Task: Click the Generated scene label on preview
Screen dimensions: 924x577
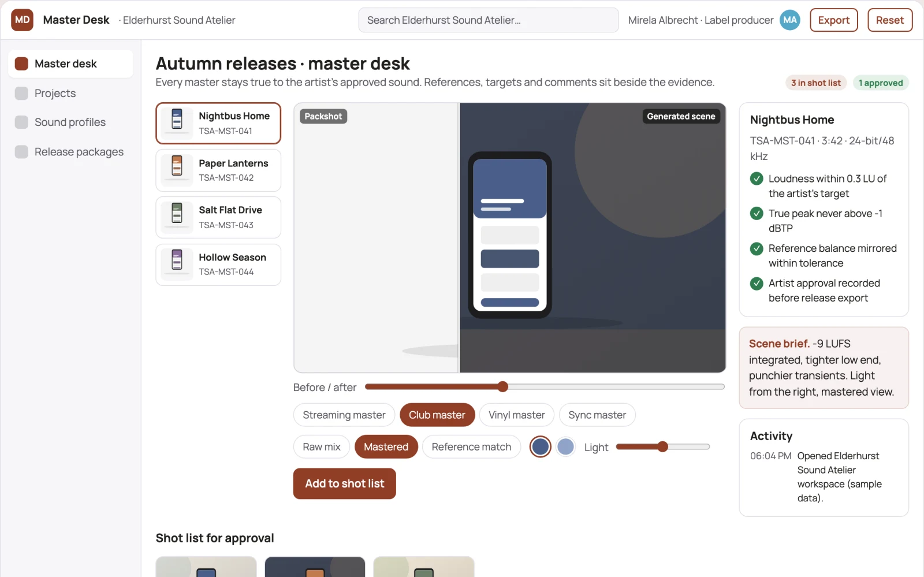Action: pyautogui.click(x=681, y=116)
